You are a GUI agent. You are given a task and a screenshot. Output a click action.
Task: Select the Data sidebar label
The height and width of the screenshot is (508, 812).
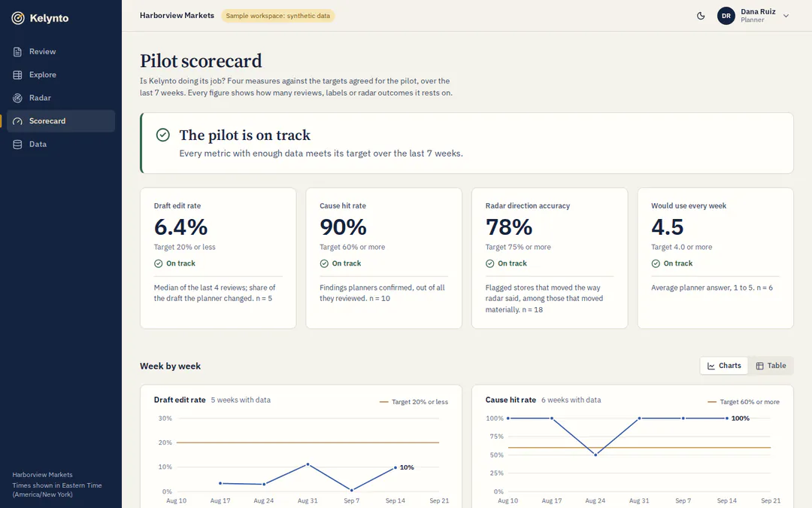[x=38, y=144]
